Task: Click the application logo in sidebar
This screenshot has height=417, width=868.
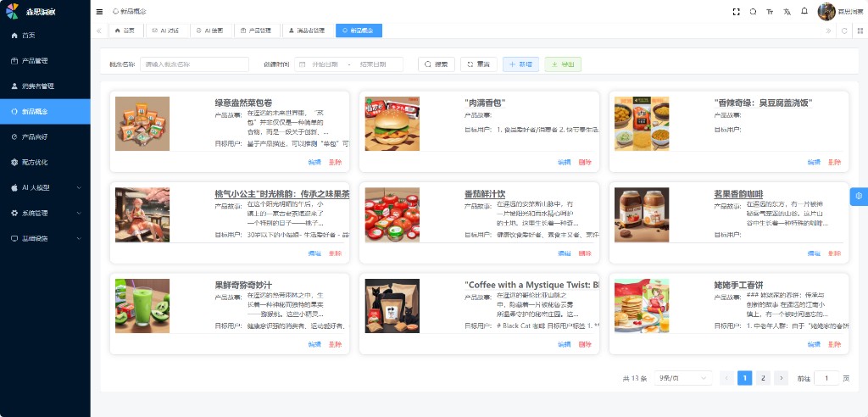Action: click(12, 11)
